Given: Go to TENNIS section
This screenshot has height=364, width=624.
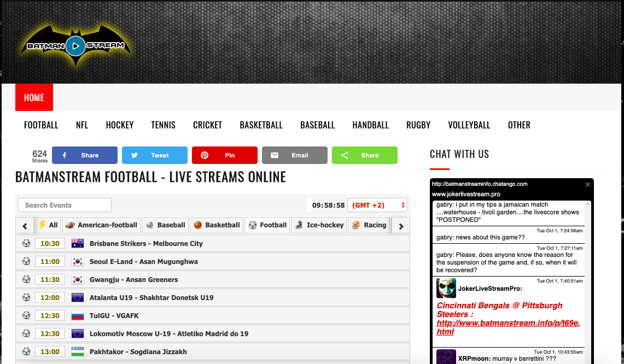Looking at the screenshot, I should point(163,125).
